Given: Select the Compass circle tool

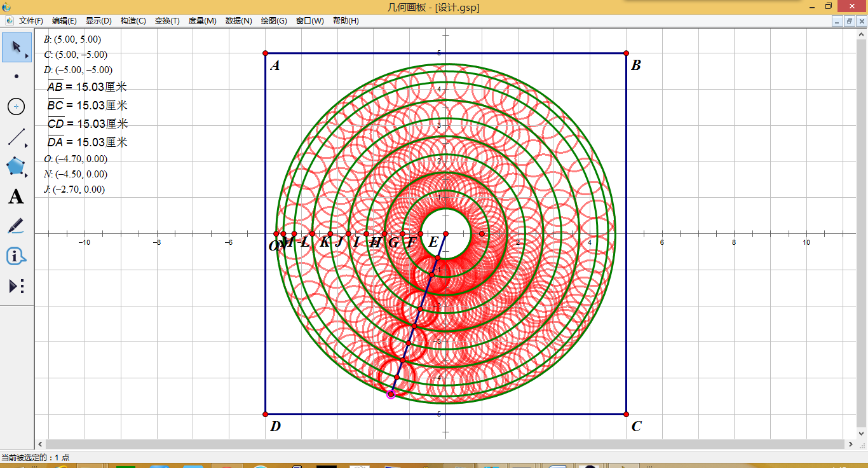Looking at the screenshot, I should [x=17, y=107].
